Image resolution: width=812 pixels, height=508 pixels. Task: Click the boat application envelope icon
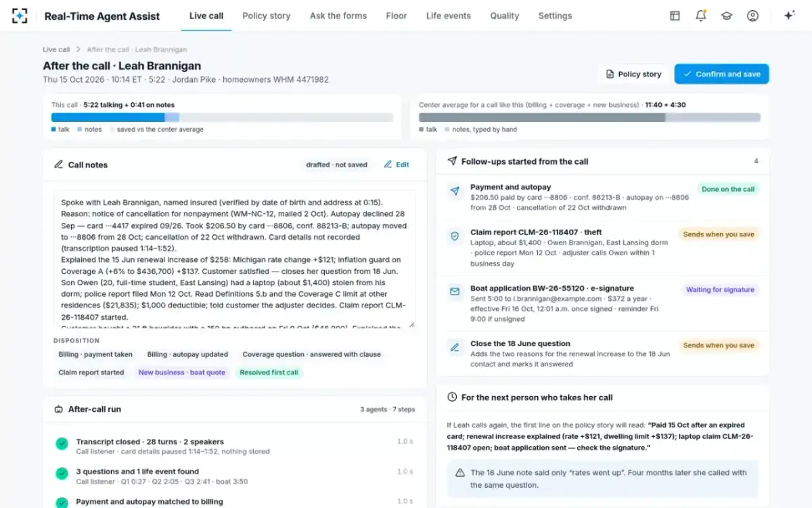(455, 292)
